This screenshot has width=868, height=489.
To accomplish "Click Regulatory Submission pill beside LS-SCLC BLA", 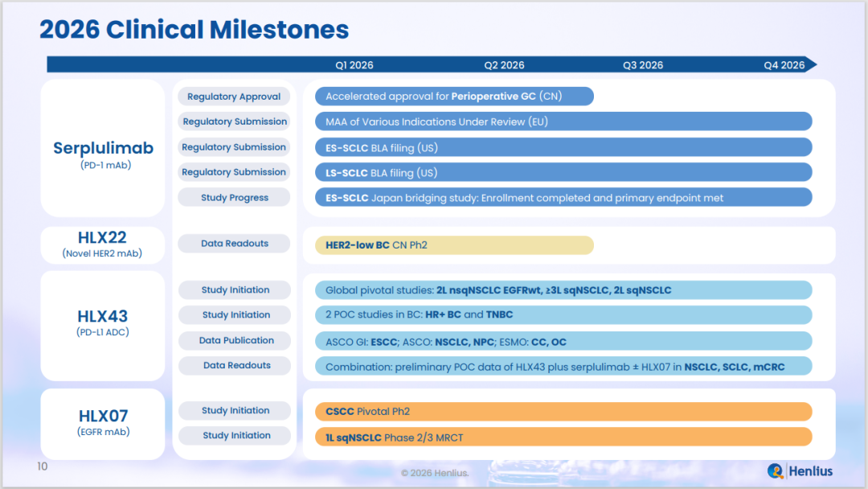I will 234,171.
